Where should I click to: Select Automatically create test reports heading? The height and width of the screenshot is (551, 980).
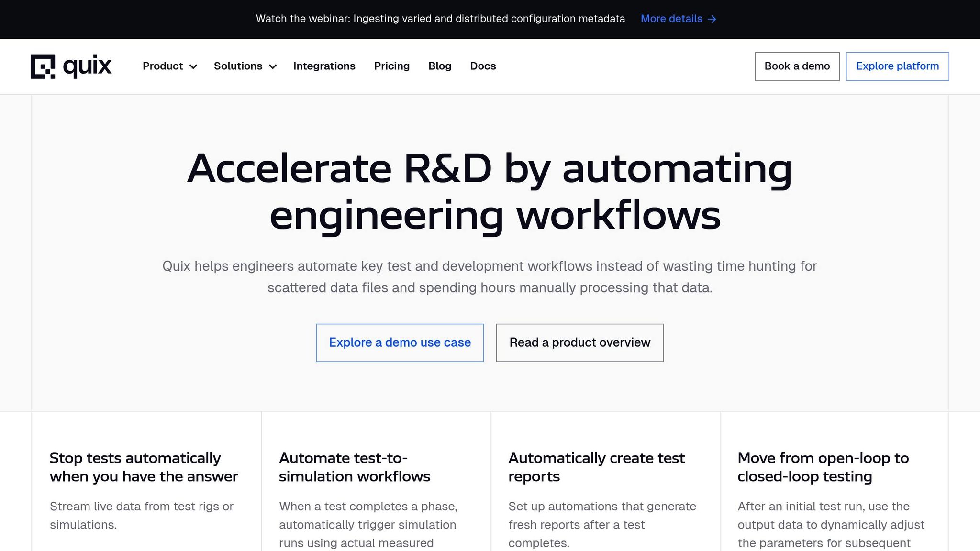596,467
